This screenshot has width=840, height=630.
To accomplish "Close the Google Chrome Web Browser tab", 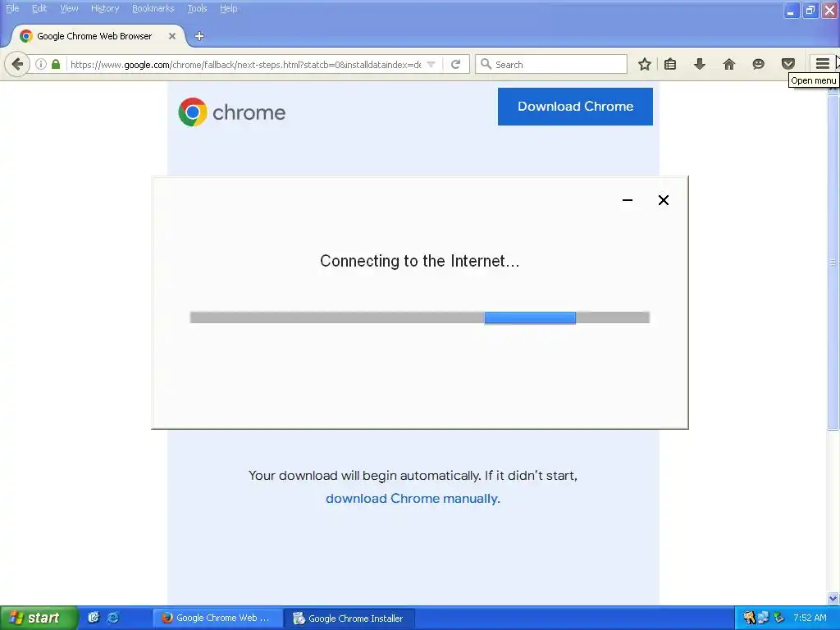I will [x=172, y=36].
